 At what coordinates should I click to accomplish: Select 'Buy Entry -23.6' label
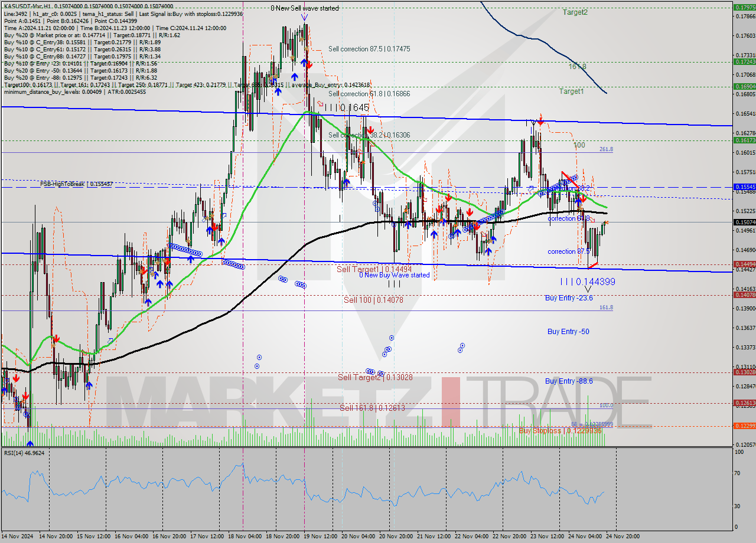click(568, 298)
